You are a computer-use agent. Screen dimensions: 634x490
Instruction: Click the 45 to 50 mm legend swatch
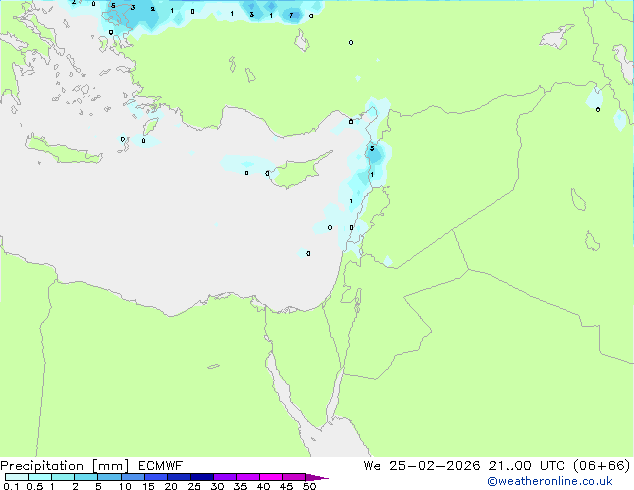(294, 477)
